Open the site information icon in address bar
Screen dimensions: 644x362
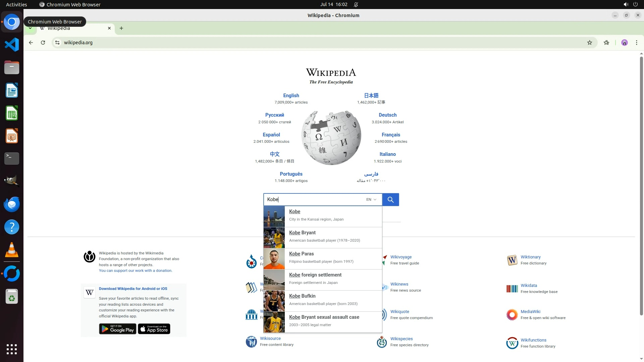point(57,43)
